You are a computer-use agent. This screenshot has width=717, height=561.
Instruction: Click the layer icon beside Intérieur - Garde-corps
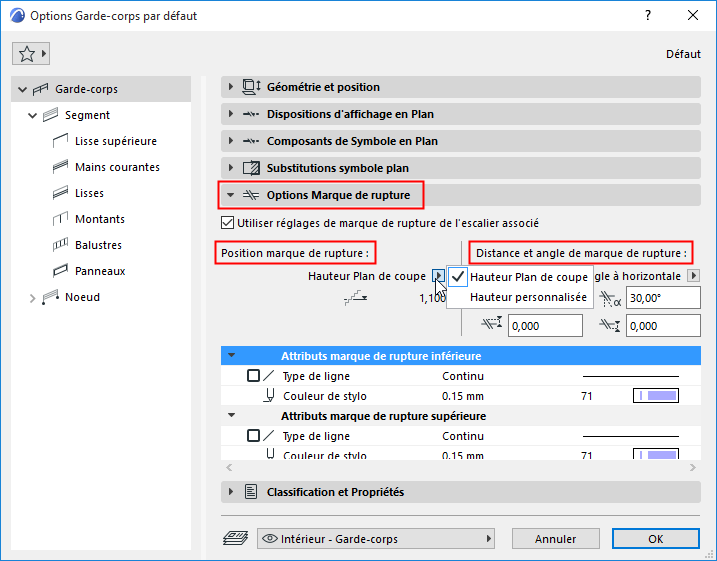click(x=238, y=539)
